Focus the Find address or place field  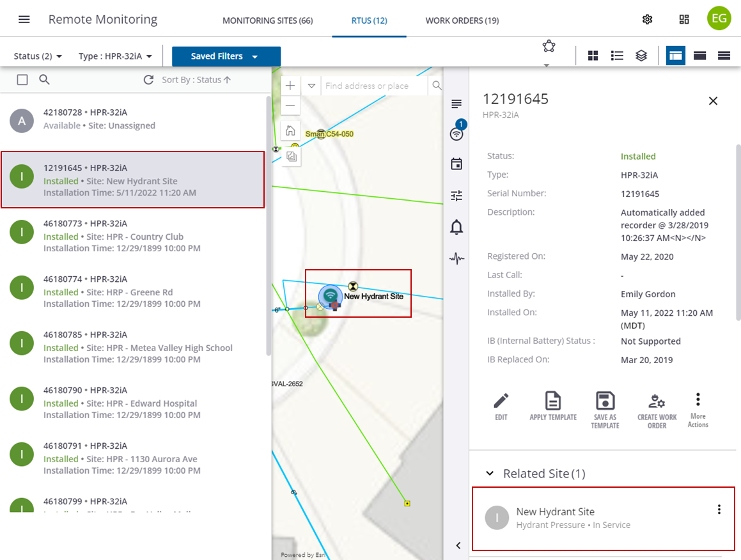(x=374, y=86)
